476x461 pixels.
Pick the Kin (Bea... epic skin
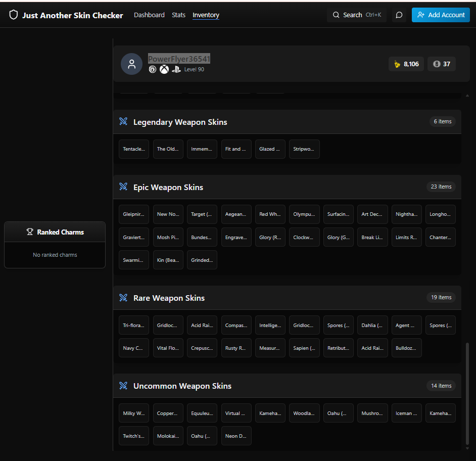click(168, 260)
